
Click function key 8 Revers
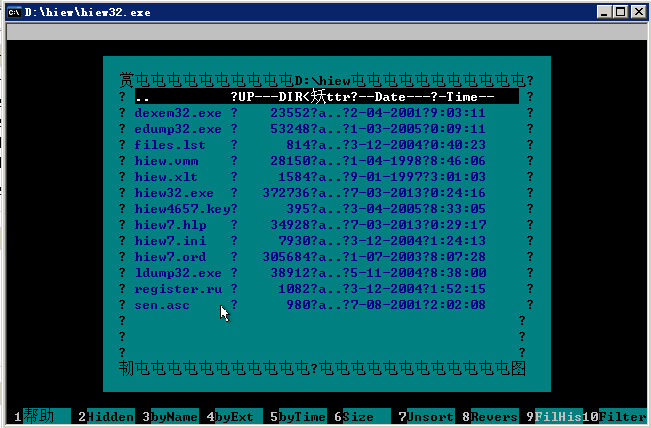click(x=490, y=416)
